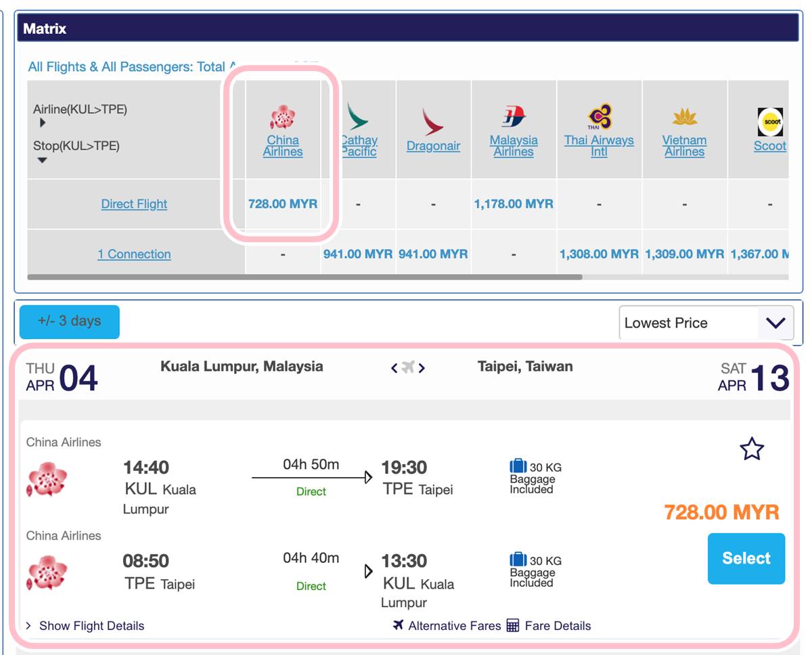The image size is (812, 655).
Task: Click the return flight baggage suitcase icon
Action: [x=518, y=560]
